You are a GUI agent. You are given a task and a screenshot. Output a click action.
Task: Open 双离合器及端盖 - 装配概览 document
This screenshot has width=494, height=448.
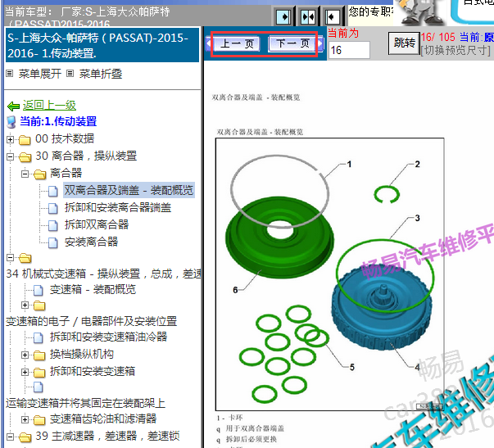coord(129,190)
